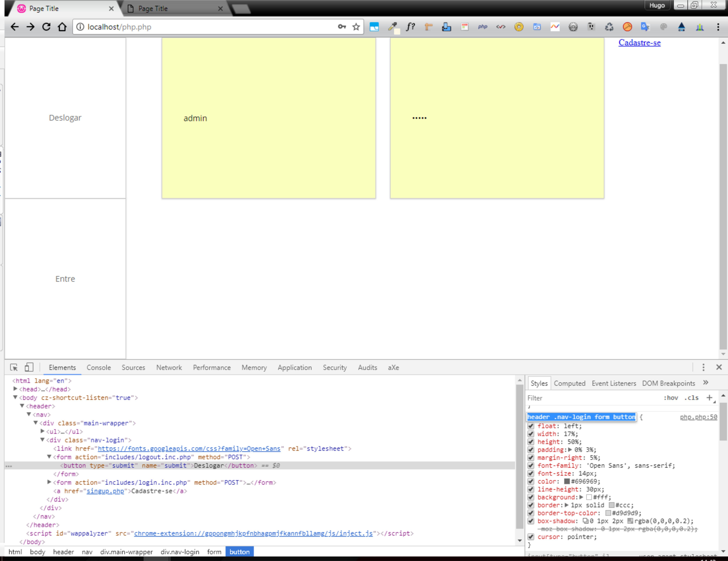
Task: Click the red '</>' code extension icon
Action: click(x=501, y=27)
